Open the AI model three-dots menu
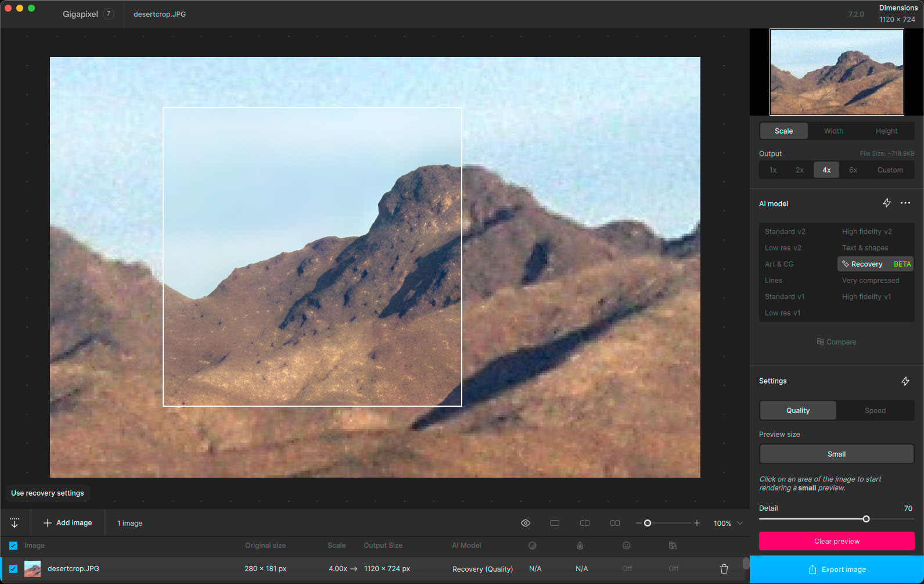924x584 pixels. tap(905, 203)
